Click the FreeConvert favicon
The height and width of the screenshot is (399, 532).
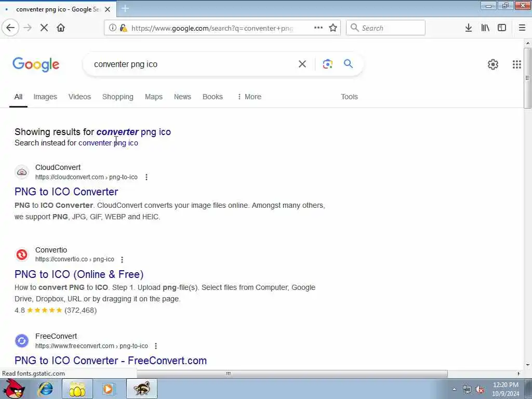click(x=22, y=341)
